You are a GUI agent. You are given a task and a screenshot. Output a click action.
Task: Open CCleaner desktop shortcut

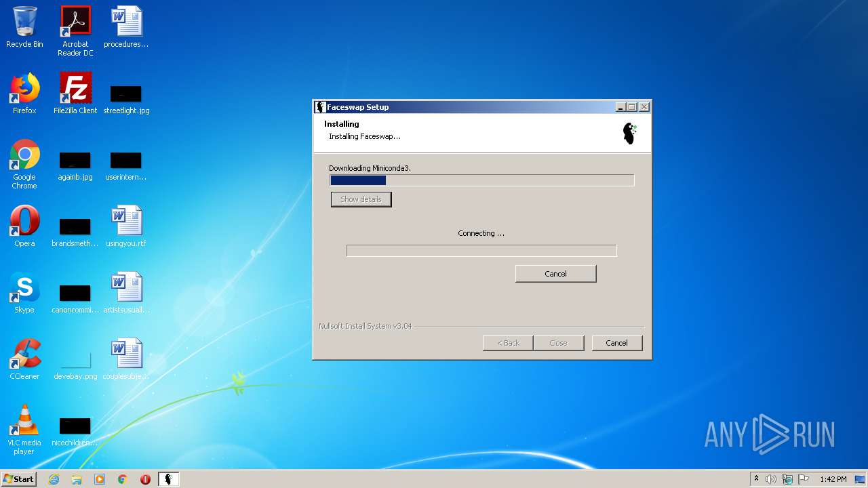click(x=24, y=359)
